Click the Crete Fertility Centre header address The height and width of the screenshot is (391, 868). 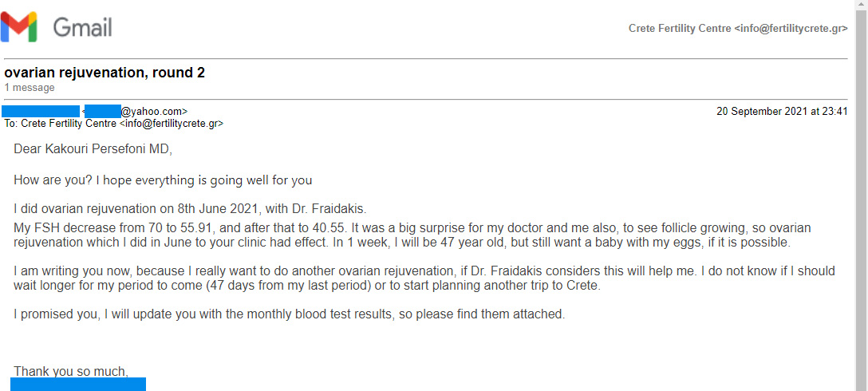tap(738, 28)
